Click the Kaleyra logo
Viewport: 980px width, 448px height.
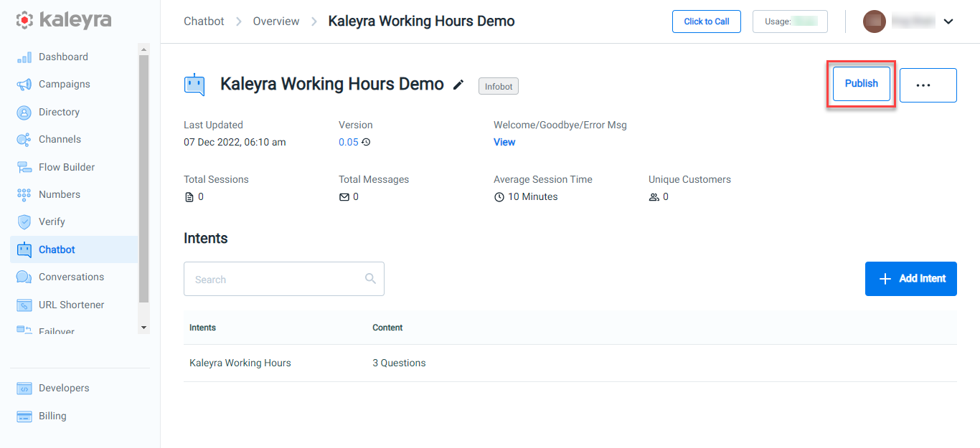[x=64, y=20]
